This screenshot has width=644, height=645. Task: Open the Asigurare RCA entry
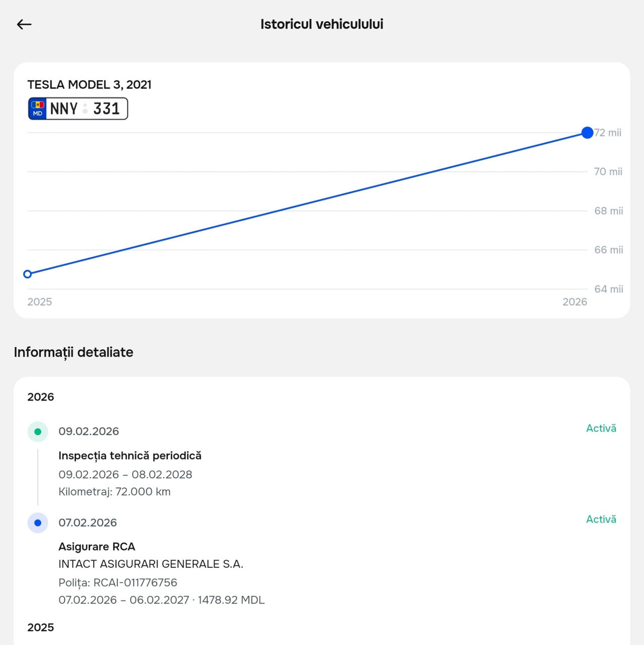(97, 547)
